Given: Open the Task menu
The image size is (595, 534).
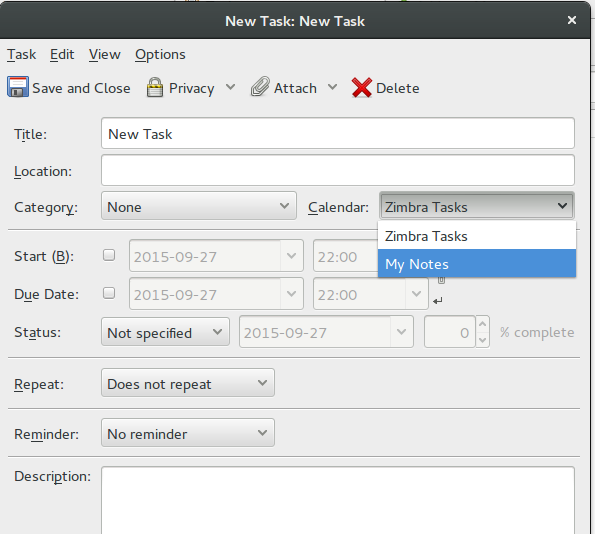Looking at the screenshot, I should point(22,55).
